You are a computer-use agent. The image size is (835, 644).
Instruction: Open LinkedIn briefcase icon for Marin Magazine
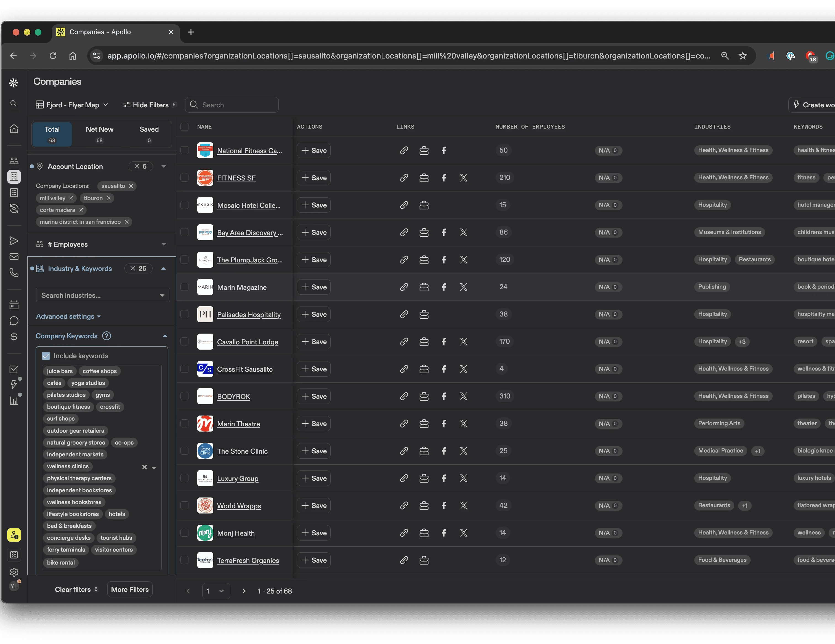click(x=424, y=287)
